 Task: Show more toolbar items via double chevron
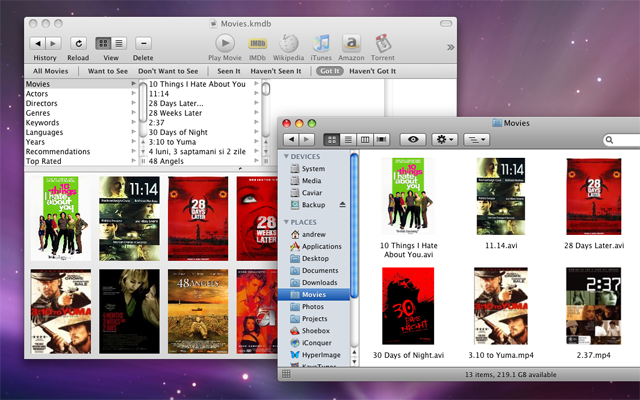tap(450, 47)
